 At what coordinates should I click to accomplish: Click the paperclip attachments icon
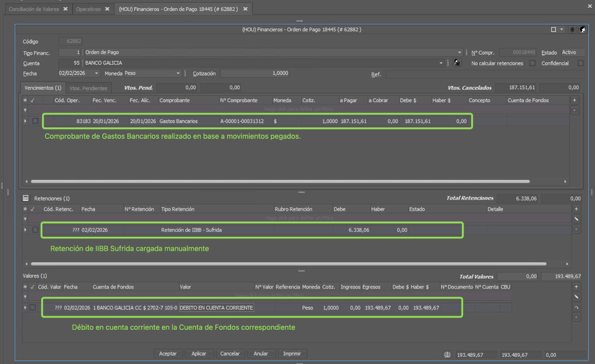point(572,29)
